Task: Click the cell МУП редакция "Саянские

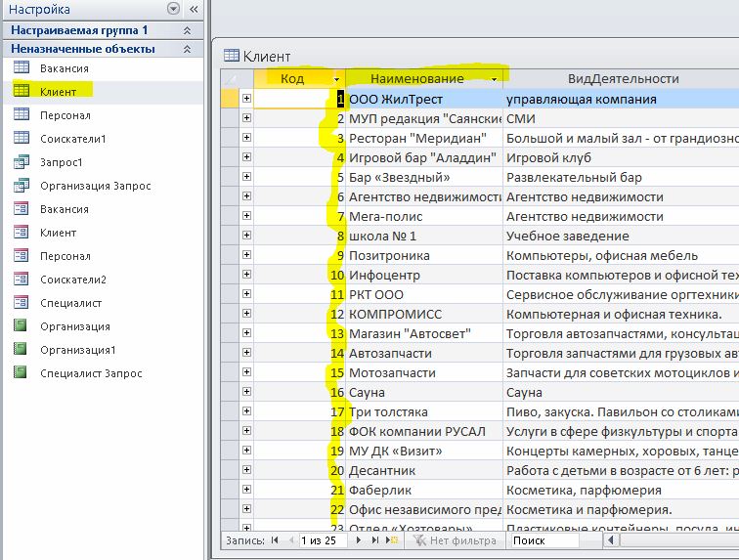Action: click(x=424, y=119)
